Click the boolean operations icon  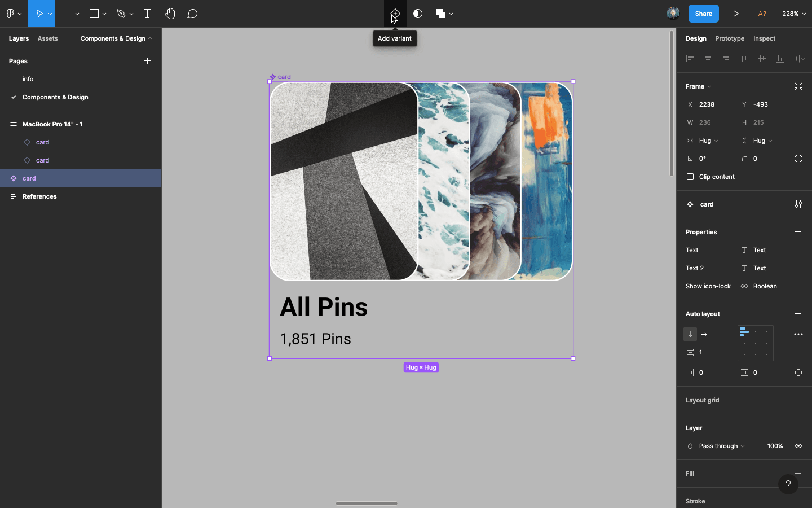pos(441,14)
